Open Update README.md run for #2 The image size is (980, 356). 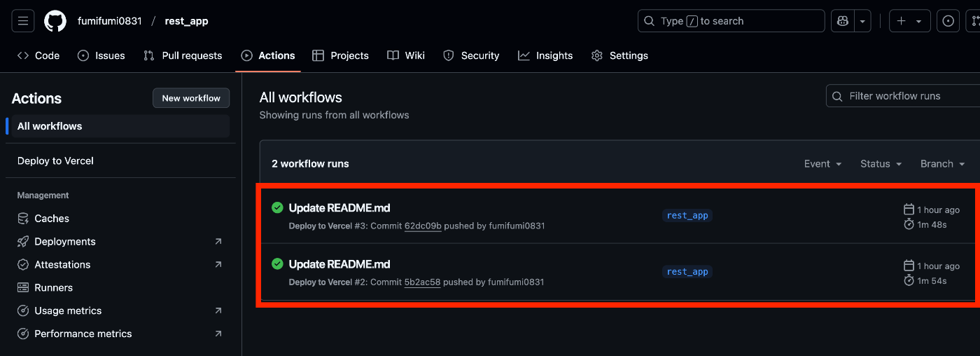click(x=339, y=264)
